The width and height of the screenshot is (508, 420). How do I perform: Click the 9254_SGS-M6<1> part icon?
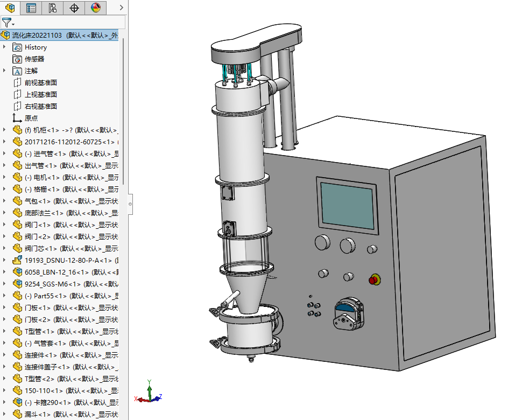pos(17,284)
